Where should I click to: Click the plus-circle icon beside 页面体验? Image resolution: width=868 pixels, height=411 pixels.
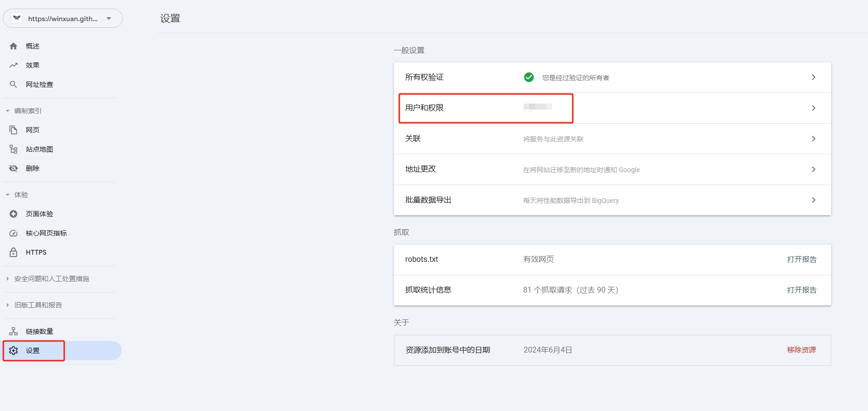[13, 214]
